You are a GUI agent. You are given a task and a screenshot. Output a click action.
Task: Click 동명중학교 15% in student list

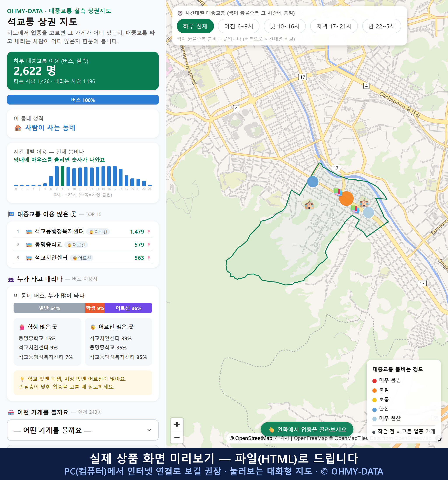click(37, 338)
